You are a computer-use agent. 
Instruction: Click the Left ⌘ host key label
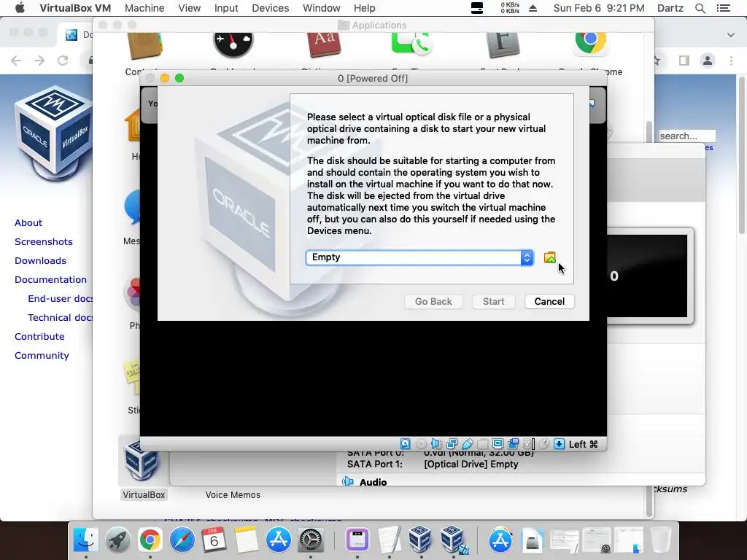[583, 444]
